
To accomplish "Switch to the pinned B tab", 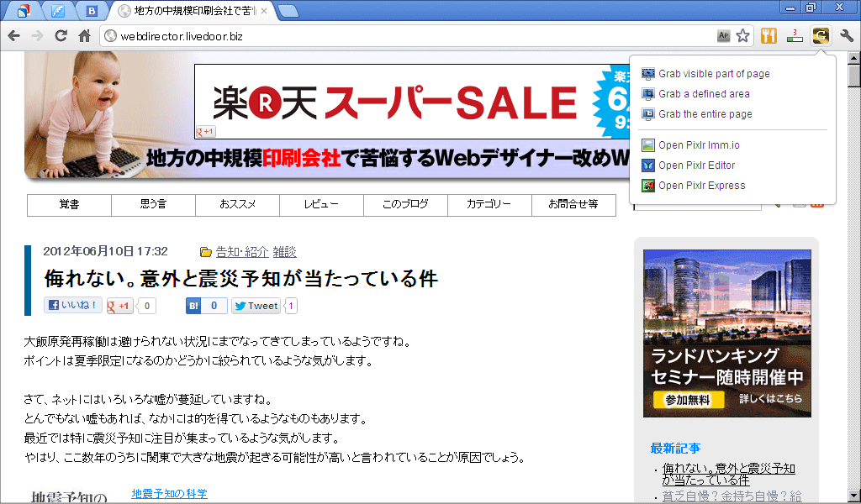I will coord(92,10).
